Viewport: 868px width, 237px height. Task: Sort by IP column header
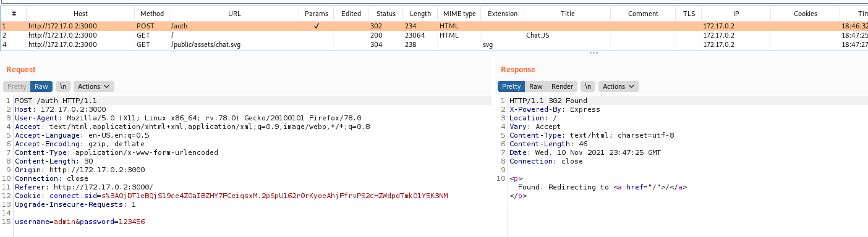tap(736, 14)
